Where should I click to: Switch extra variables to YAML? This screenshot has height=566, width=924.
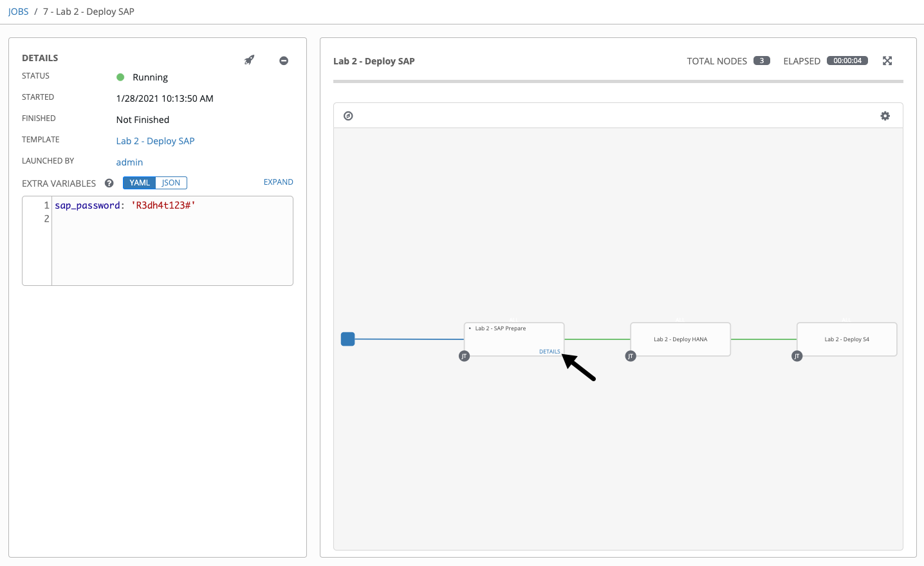140,183
